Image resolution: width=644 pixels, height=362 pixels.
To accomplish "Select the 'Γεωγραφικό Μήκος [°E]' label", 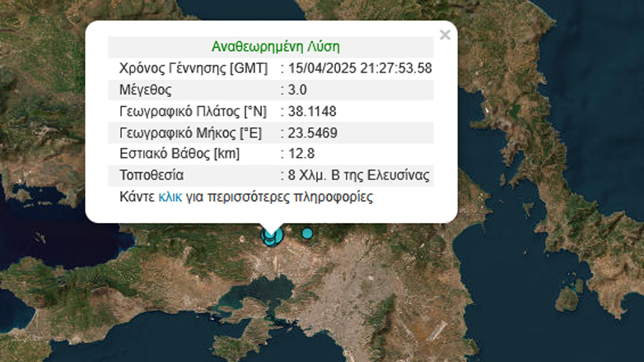I will 190,133.
